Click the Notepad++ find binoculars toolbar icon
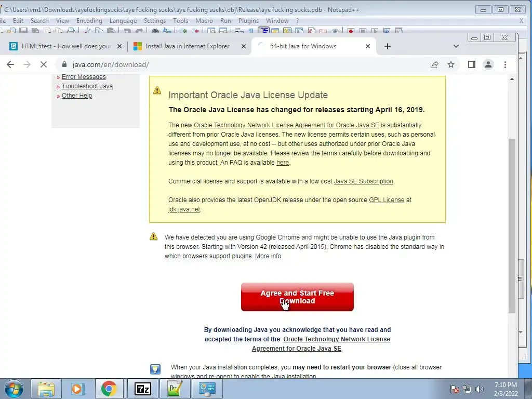Image resolution: width=532 pixels, height=399 pixels. (x=155, y=31)
